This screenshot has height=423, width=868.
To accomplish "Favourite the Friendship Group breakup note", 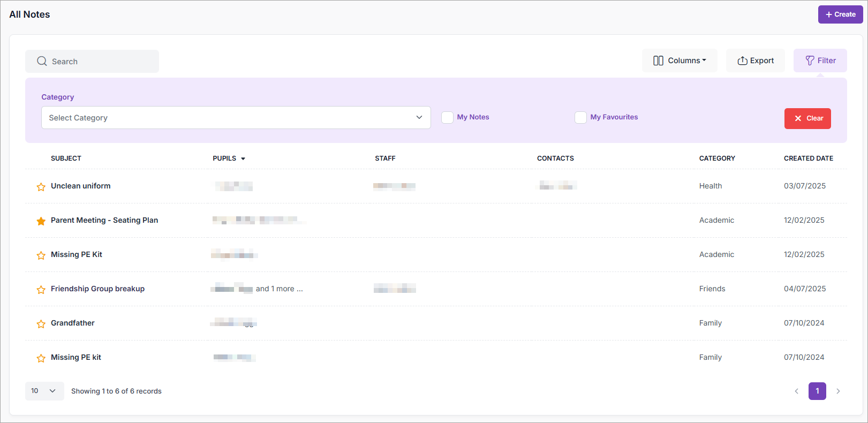I will pyautogui.click(x=41, y=290).
